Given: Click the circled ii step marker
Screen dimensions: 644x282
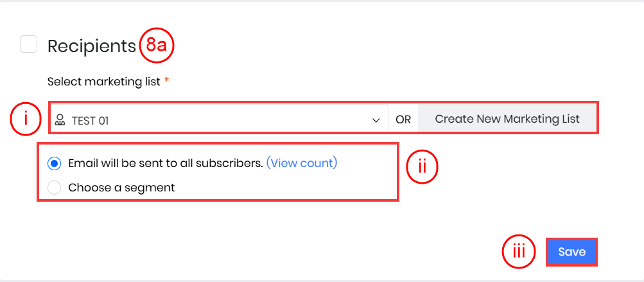Looking at the screenshot, I should (422, 166).
